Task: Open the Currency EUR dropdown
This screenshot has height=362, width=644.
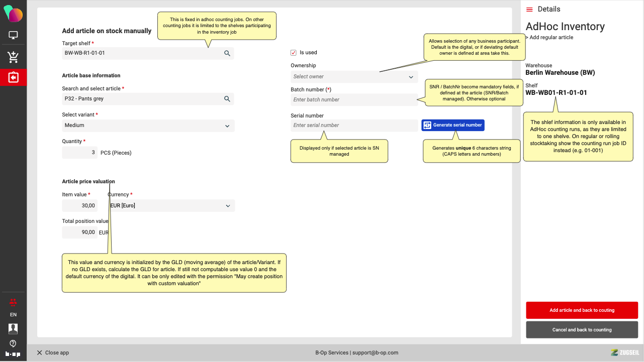Action: (x=171, y=206)
